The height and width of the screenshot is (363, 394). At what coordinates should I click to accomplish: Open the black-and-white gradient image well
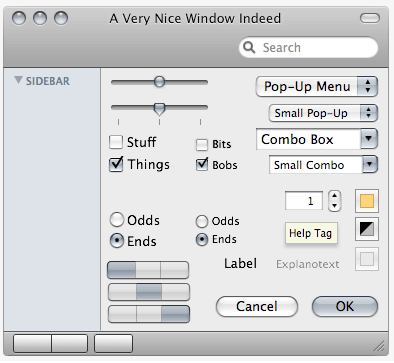pyautogui.click(x=367, y=229)
